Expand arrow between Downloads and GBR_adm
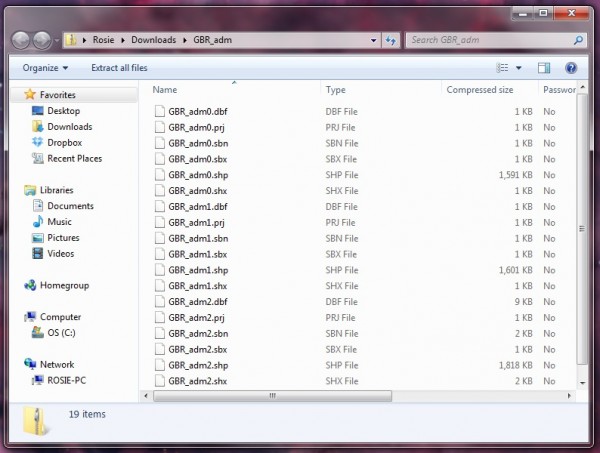Screen dimensions: 600x453 (185, 40)
